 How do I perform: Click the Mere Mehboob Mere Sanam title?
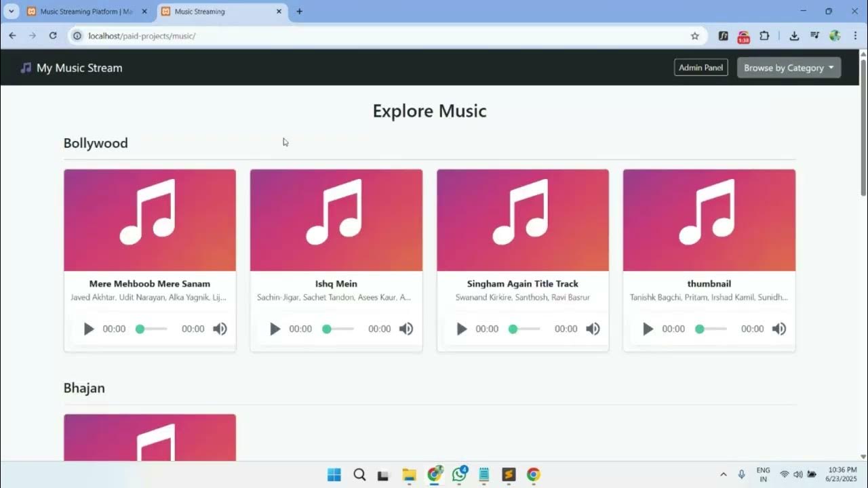(150, 284)
